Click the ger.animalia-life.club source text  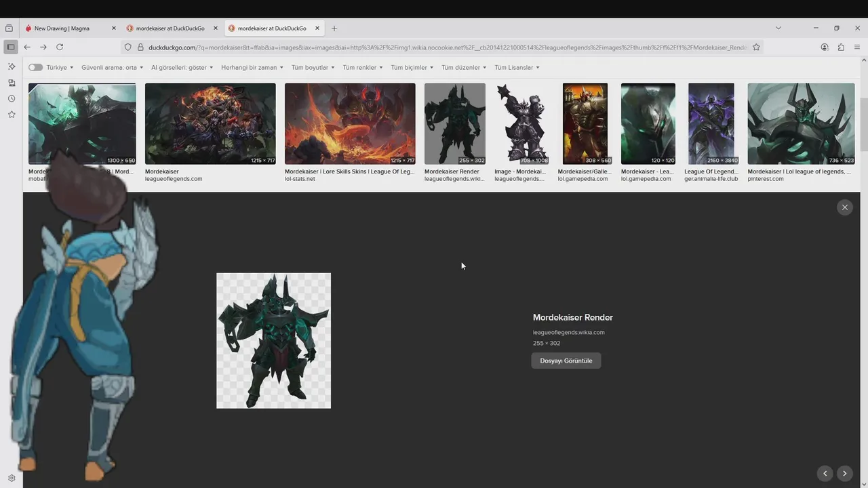click(x=711, y=179)
